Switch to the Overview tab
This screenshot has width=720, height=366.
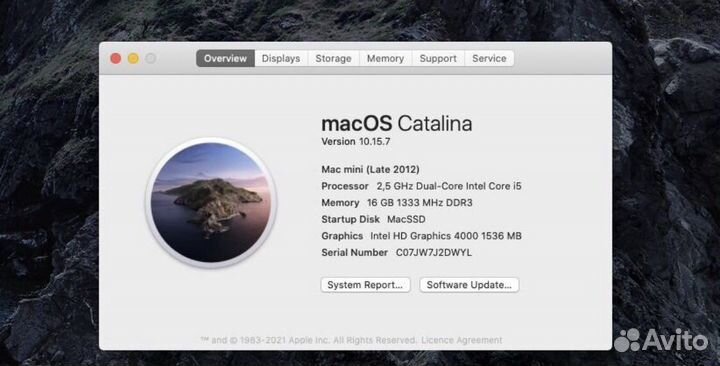click(225, 58)
